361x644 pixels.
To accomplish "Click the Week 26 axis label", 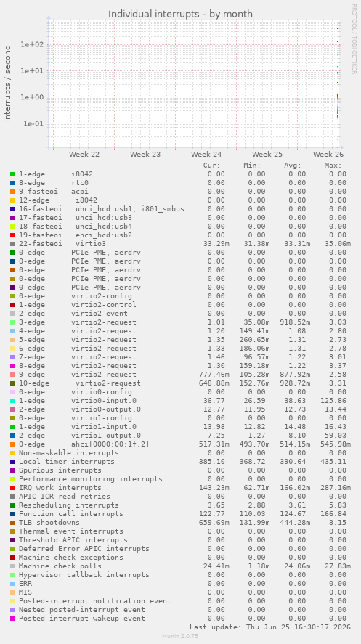I will point(328,155).
